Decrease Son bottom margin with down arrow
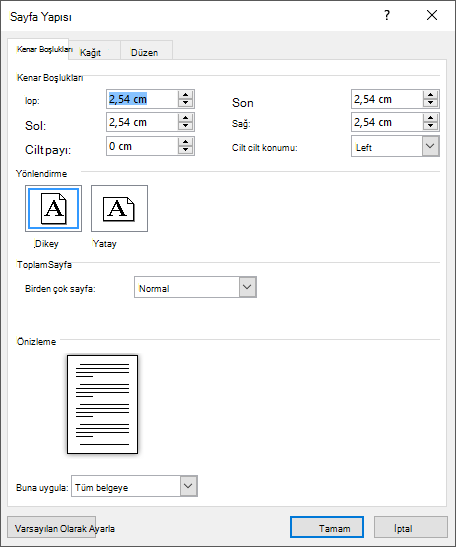 (x=430, y=103)
